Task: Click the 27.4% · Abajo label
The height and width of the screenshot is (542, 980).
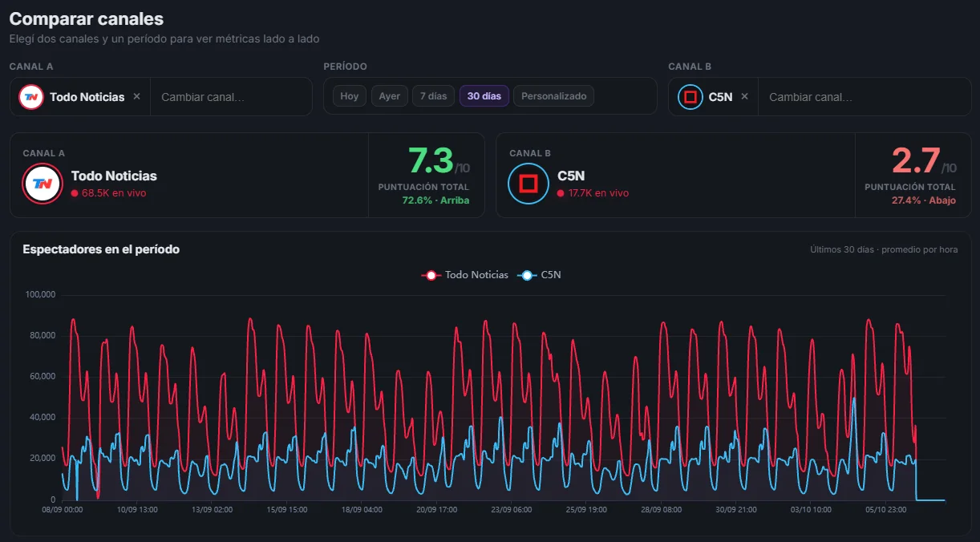Action: 924,200
